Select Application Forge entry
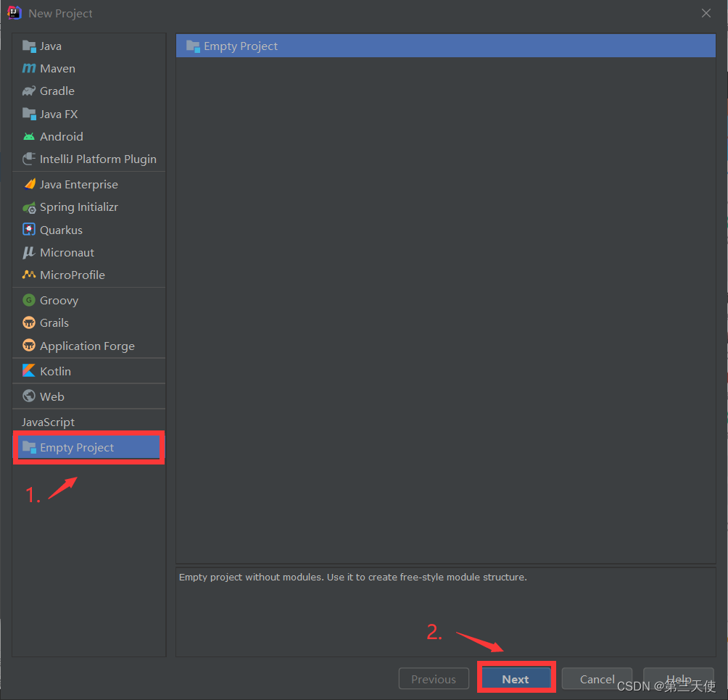This screenshot has height=700, width=728. (x=88, y=346)
